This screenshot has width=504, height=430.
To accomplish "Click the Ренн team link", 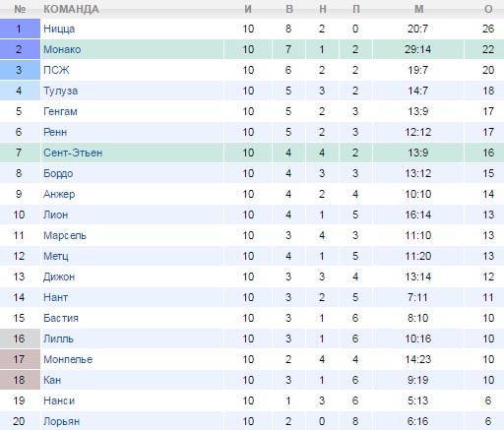I will point(55,132).
